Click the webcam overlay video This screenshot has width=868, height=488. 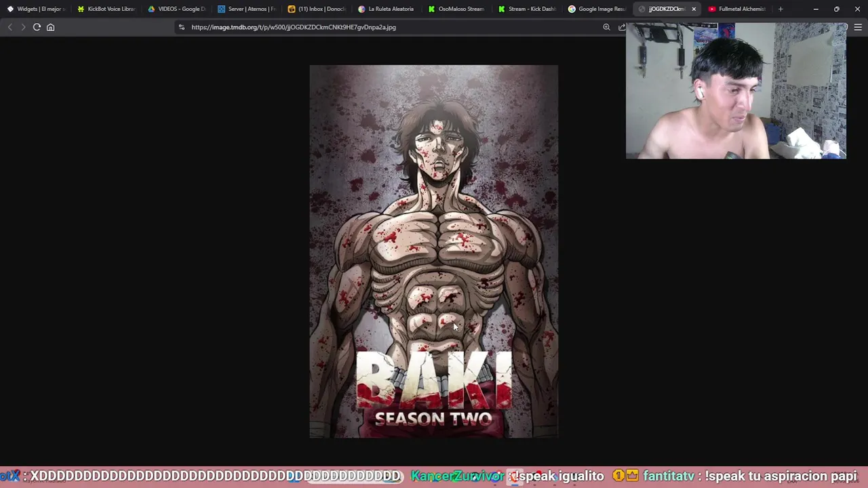coord(736,91)
